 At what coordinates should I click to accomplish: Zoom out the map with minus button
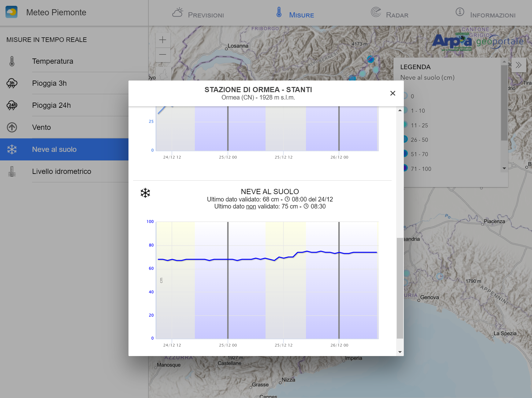coord(163,55)
